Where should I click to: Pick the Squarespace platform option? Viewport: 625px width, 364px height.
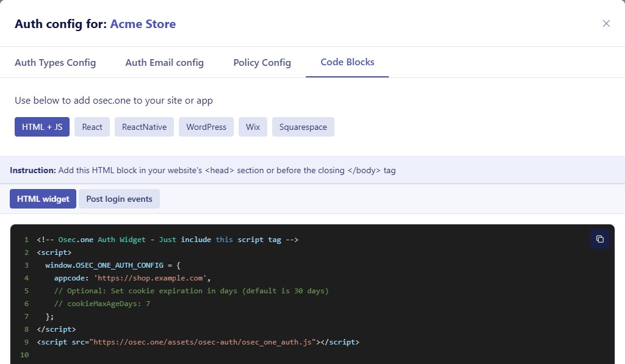[x=303, y=127]
